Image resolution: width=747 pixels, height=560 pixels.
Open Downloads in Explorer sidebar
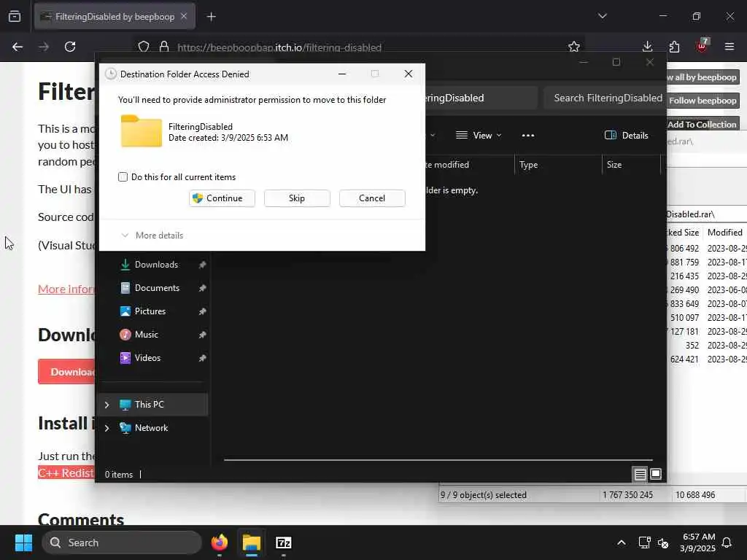click(x=156, y=265)
